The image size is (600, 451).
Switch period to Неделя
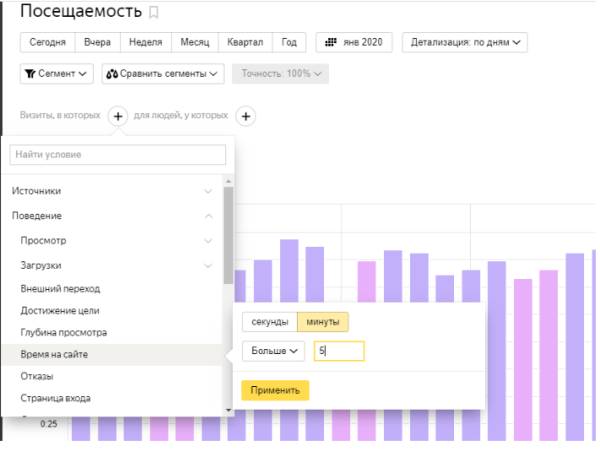point(146,42)
